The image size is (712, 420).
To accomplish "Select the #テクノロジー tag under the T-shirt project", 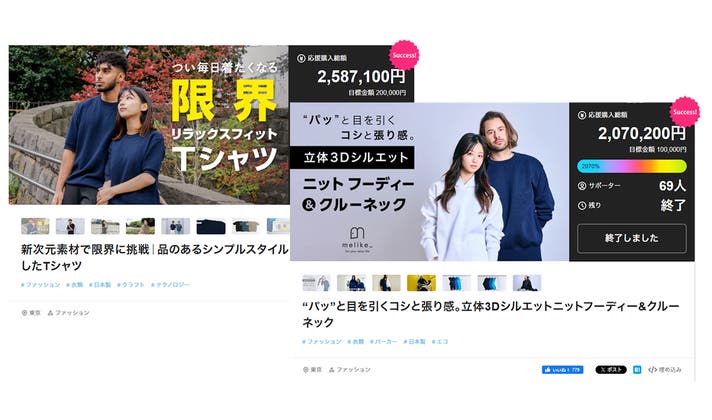I will pyautogui.click(x=172, y=285).
